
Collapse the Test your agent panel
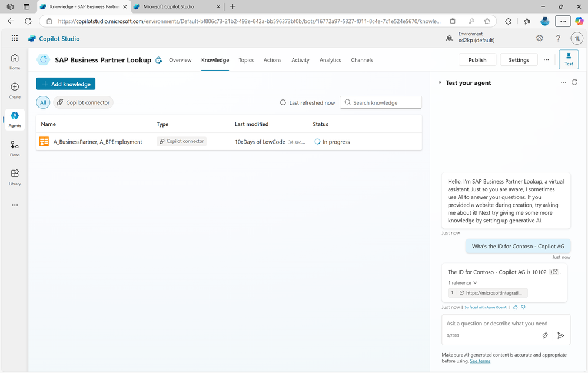tap(440, 82)
